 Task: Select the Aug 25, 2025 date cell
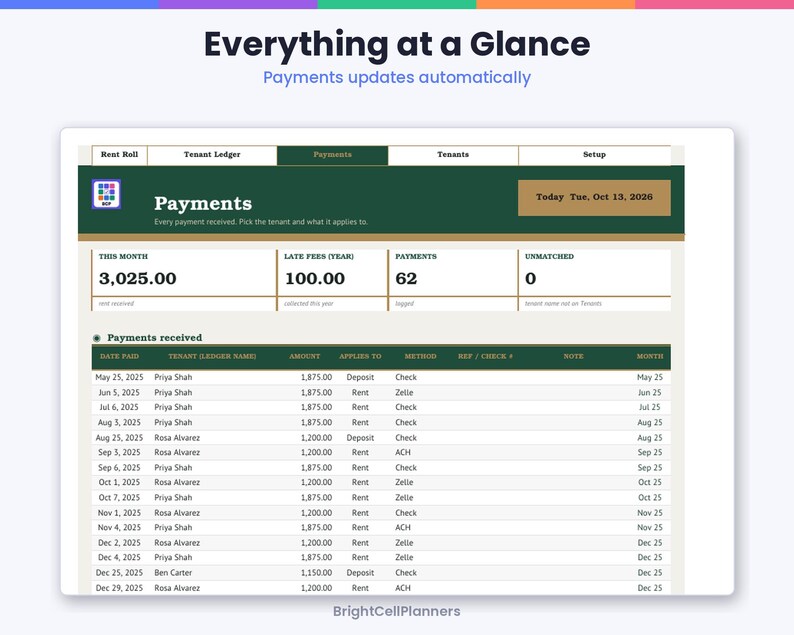[x=120, y=438]
